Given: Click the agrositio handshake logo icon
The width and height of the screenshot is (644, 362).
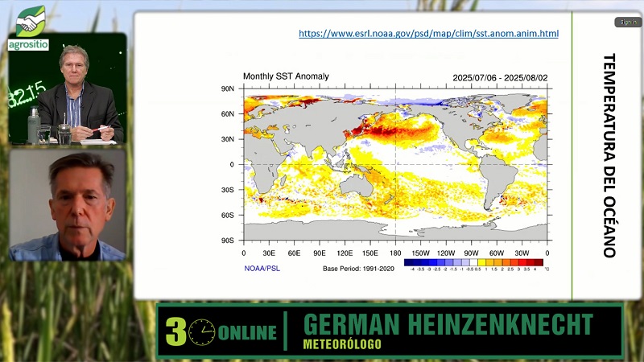Looking at the screenshot, I should tap(31, 21).
